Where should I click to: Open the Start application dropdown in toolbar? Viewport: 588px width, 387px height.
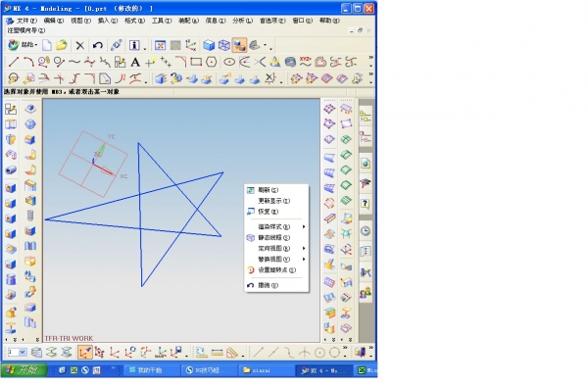click(x=23, y=45)
